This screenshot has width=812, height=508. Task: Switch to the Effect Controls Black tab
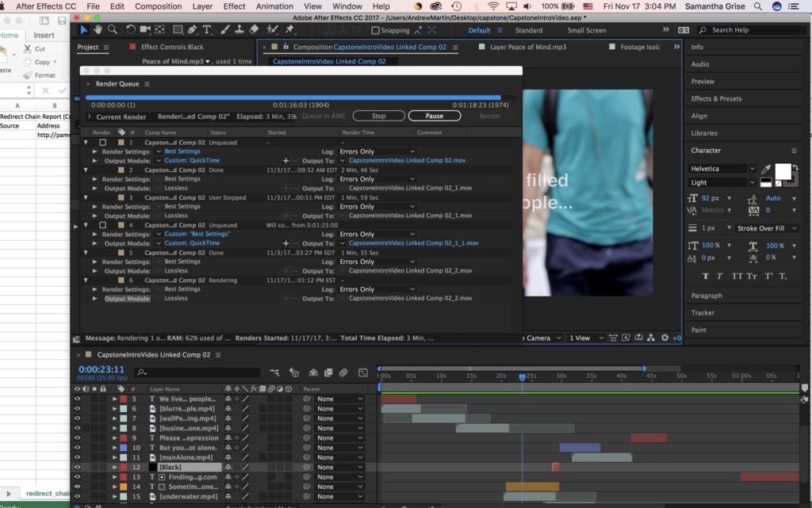tap(172, 48)
